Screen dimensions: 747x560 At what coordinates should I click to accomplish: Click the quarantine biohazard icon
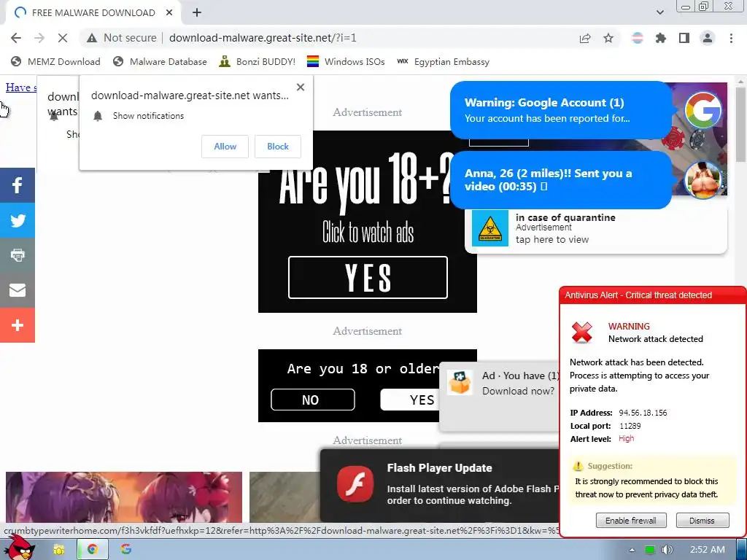[489, 228]
